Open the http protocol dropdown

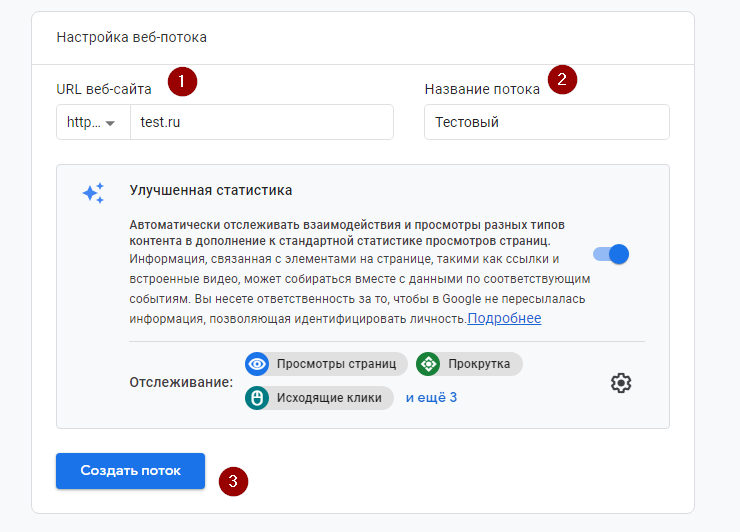click(93, 122)
